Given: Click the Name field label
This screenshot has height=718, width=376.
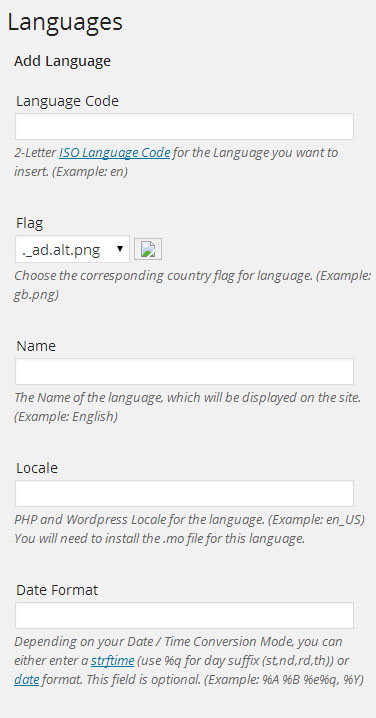Looking at the screenshot, I should (36, 346).
